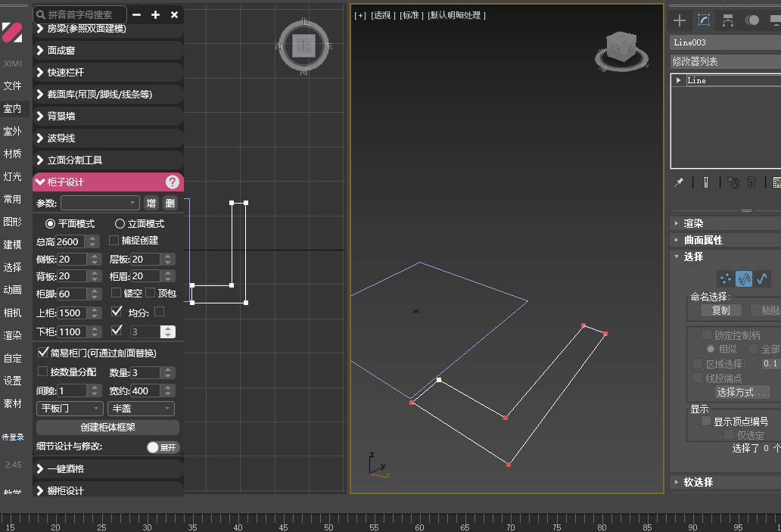
Task: Click the [透视] viewport label
Action: 383,15
